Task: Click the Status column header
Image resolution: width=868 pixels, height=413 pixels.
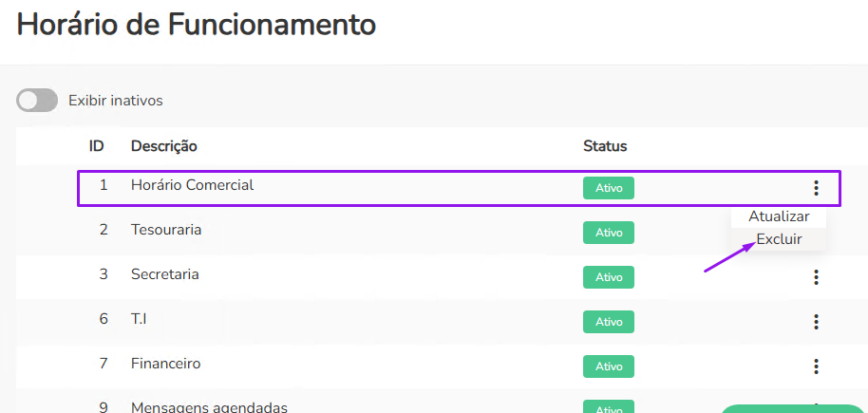Action: [x=605, y=146]
